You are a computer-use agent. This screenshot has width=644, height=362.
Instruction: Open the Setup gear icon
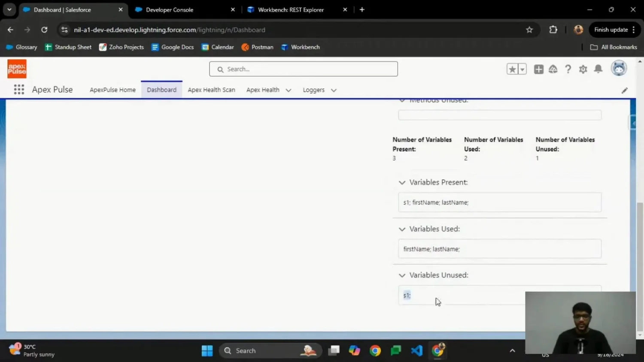583,69
